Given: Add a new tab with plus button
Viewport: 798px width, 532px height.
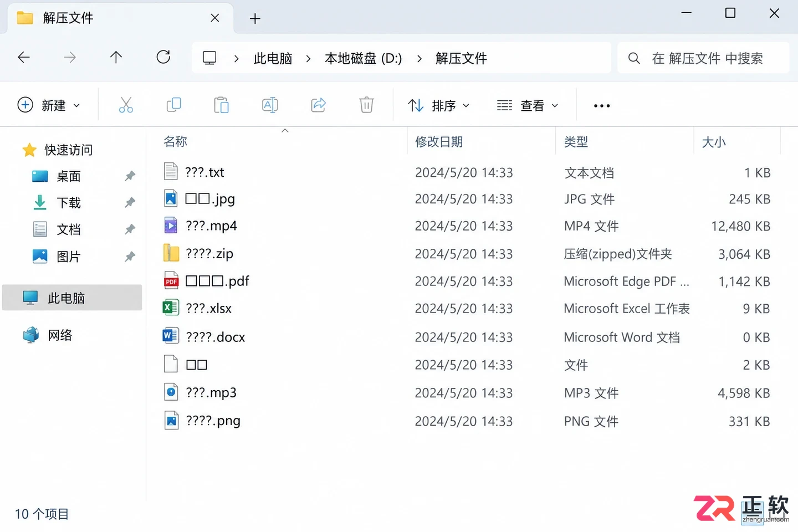Looking at the screenshot, I should tap(255, 19).
